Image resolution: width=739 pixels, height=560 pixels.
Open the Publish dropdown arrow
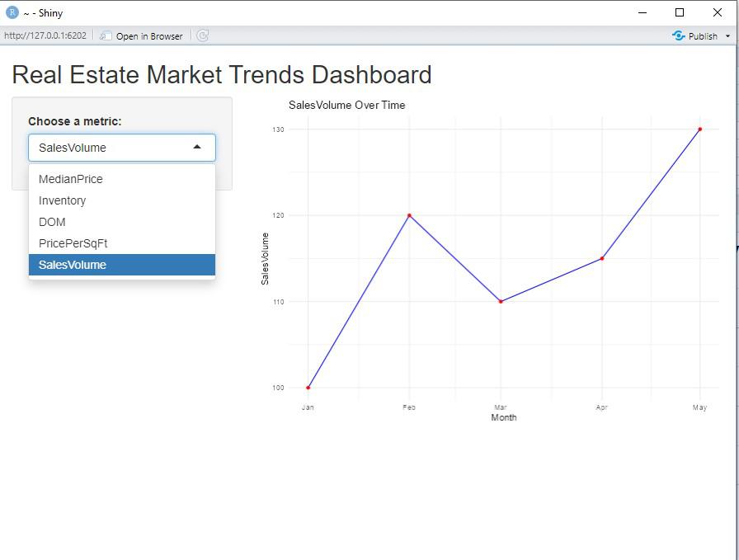(x=727, y=36)
